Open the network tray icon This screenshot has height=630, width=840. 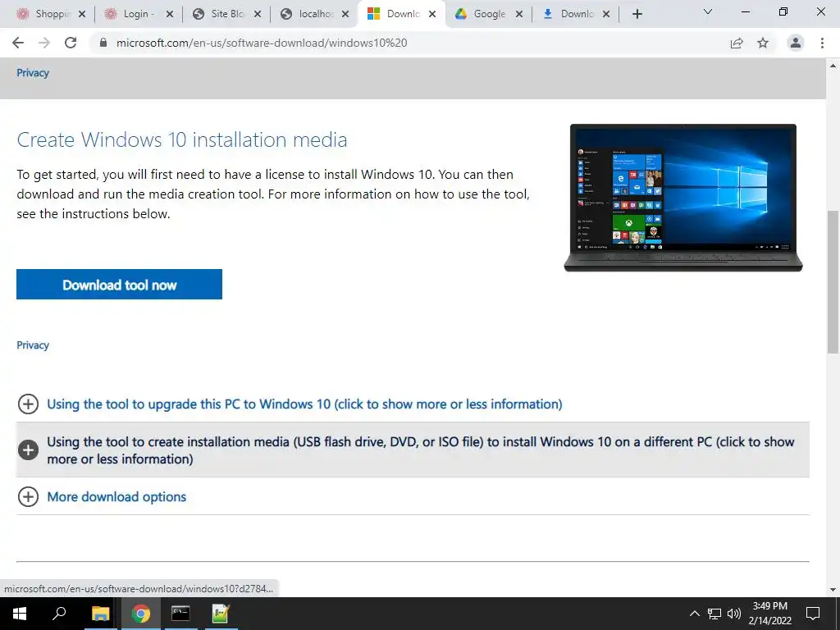(x=714, y=614)
